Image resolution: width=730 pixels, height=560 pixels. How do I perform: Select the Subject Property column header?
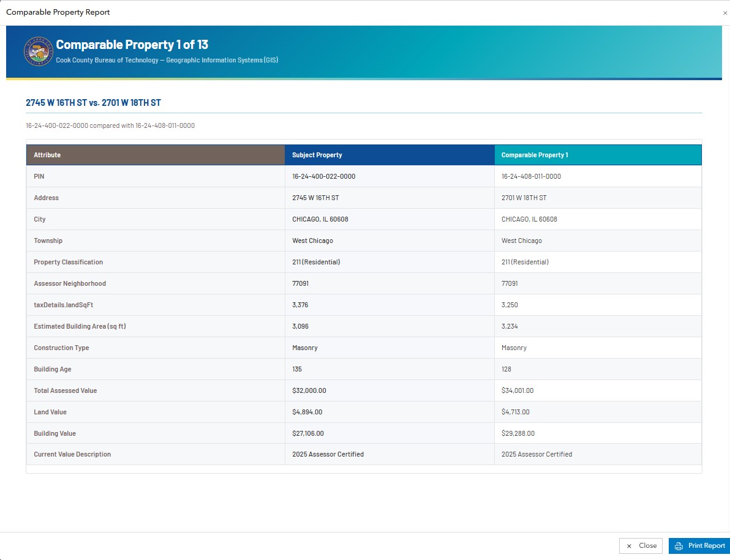389,155
